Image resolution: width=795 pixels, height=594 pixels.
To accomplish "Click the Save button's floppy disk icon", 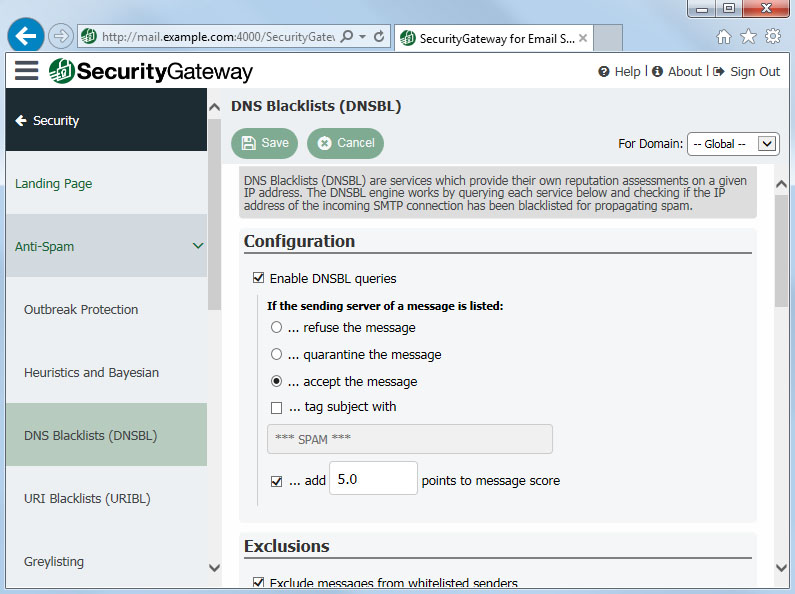I will tap(248, 143).
